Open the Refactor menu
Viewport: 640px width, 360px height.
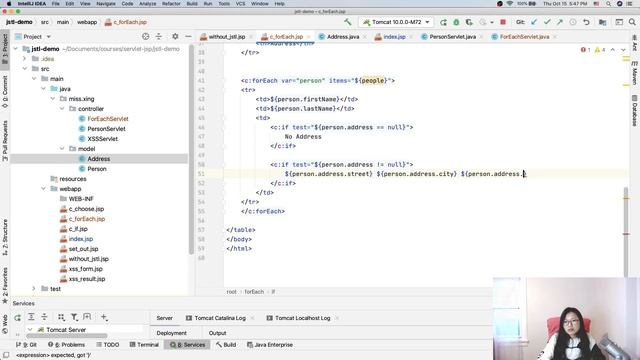[171, 4]
